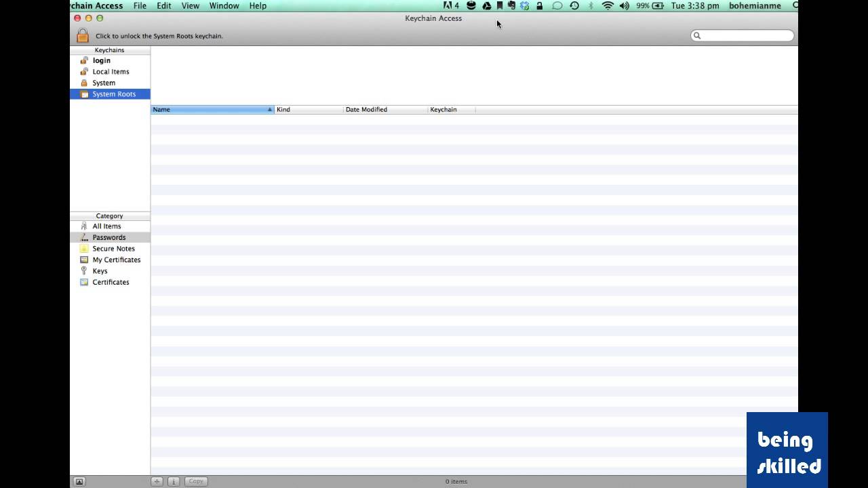Sort the list by Kind column
This screenshot has width=868, height=488.
coord(309,109)
